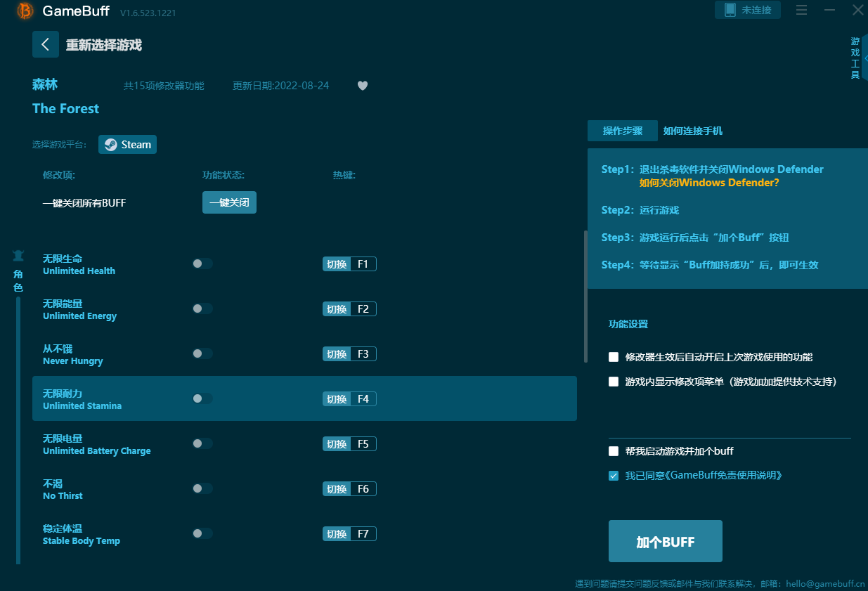The width and height of the screenshot is (868, 591).
Task: Click the Unlimited Health row label
Action: coord(79,264)
